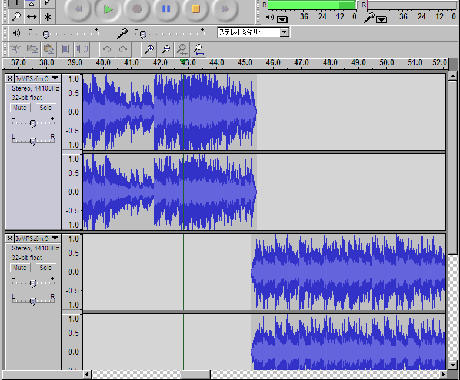Adjust the first track pan slider

pyautogui.click(x=33, y=140)
